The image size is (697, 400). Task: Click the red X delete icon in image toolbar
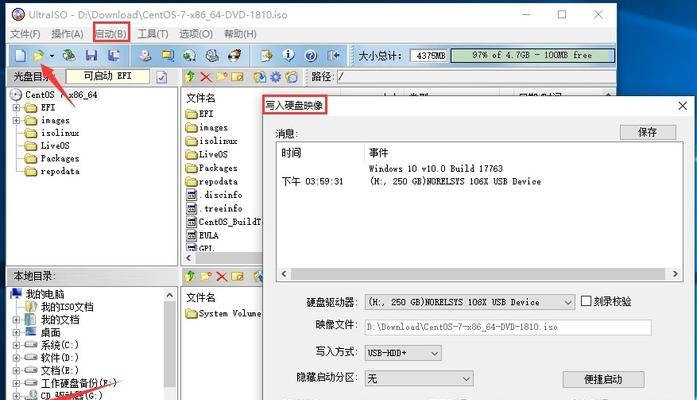click(205, 77)
